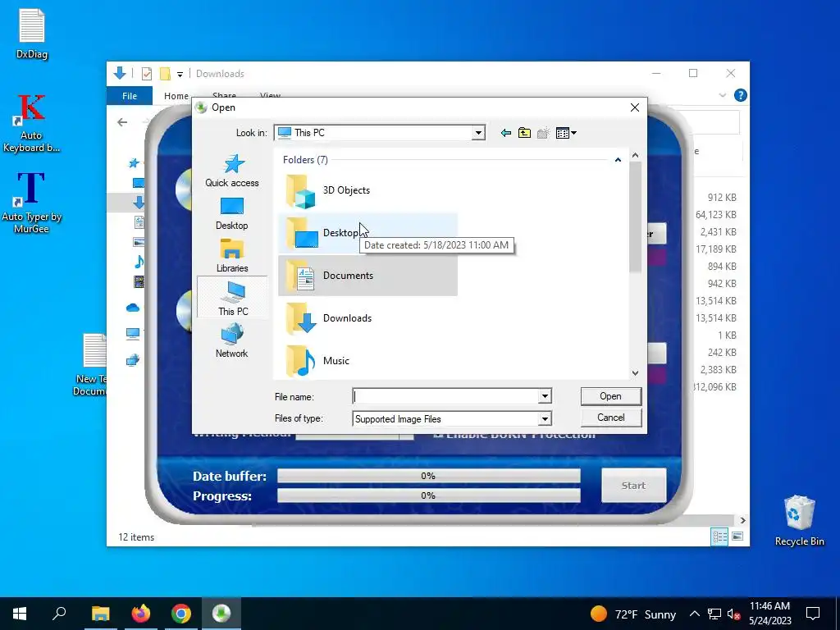The height and width of the screenshot is (630, 840).
Task: Click Cancel button in dialog
Action: 610,418
